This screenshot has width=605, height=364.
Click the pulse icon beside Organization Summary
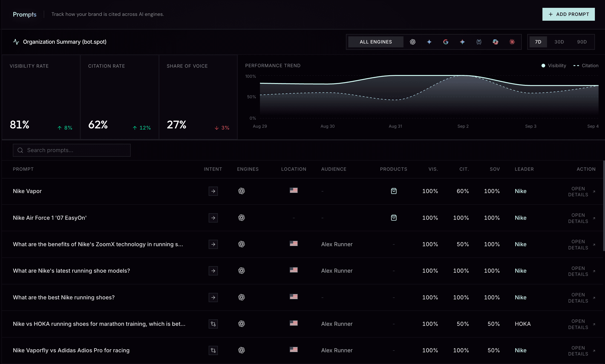tap(16, 42)
